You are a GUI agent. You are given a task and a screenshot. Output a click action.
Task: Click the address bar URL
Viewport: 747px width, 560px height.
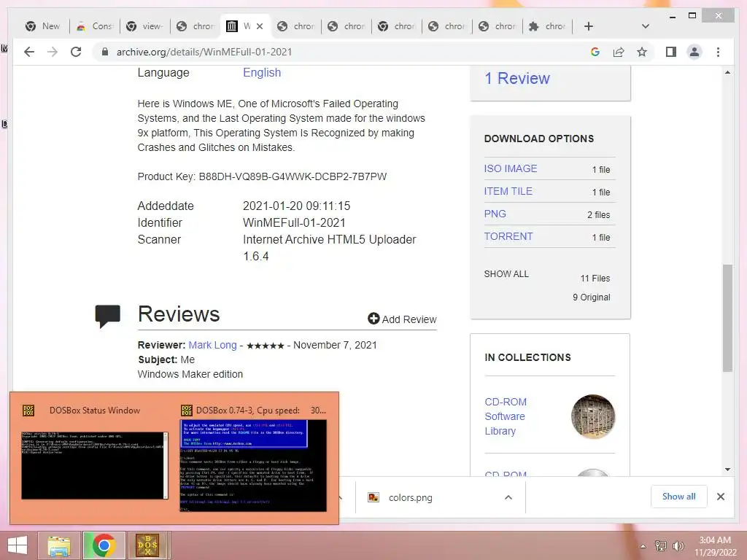204,52
